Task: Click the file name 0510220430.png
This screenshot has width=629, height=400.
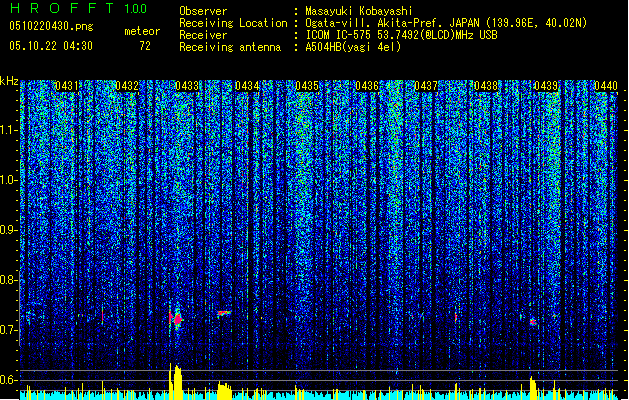Action: tap(51, 26)
